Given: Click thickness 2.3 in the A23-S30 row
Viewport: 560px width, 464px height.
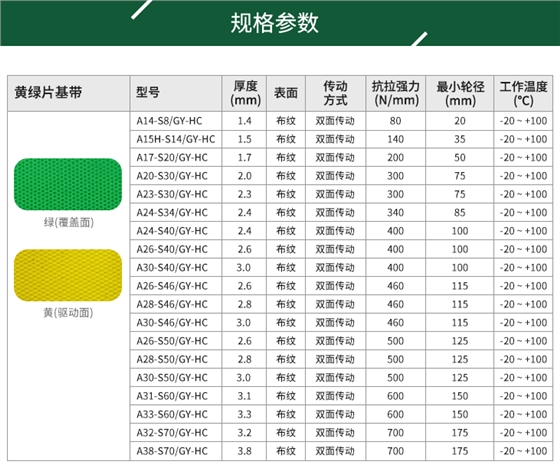Looking at the screenshot, I should (245, 194).
